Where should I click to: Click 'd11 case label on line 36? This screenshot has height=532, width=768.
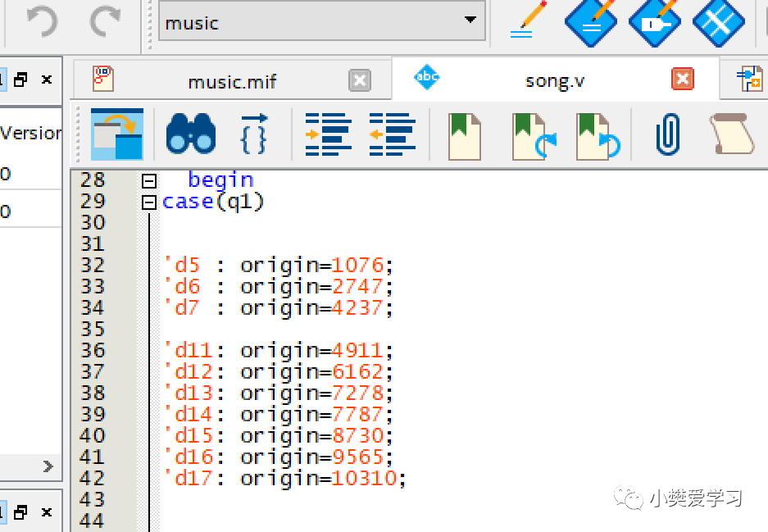click(188, 350)
